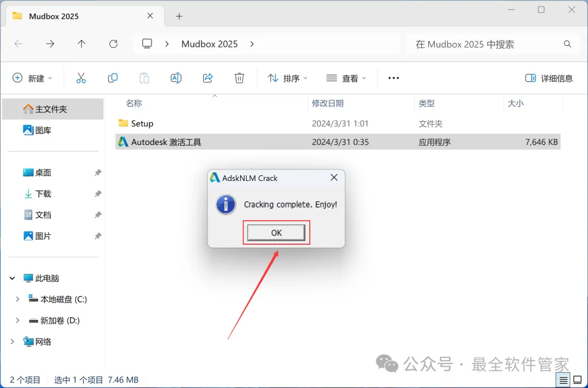Add a new Explorer tab
The height and width of the screenshot is (388, 588).
pyautogui.click(x=179, y=16)
